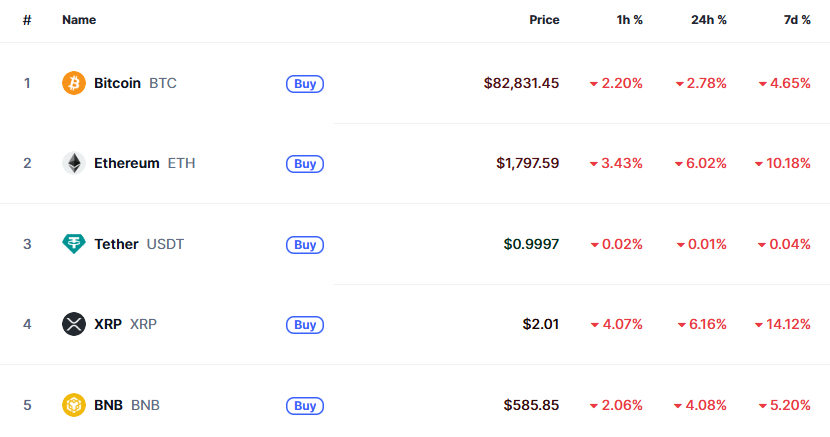Image resolution: width=830 pixels, height=437 pixels.
Task: Buy Ethereum using its Buy button
Action: (305, 163)
